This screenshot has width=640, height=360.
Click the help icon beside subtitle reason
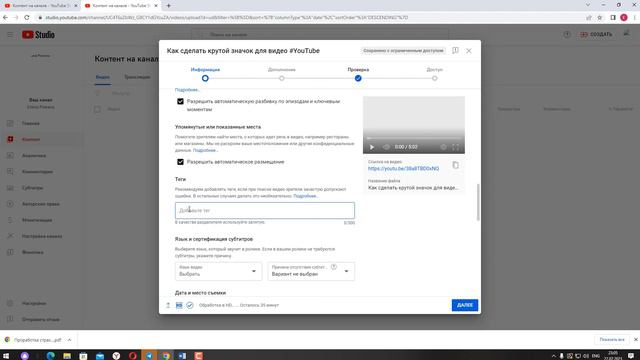(334, 267)
